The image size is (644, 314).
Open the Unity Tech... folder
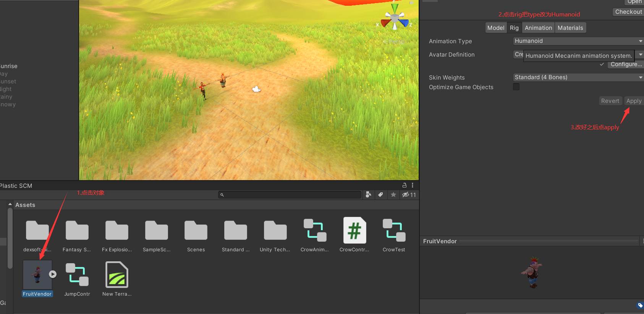tap(275, 230)
